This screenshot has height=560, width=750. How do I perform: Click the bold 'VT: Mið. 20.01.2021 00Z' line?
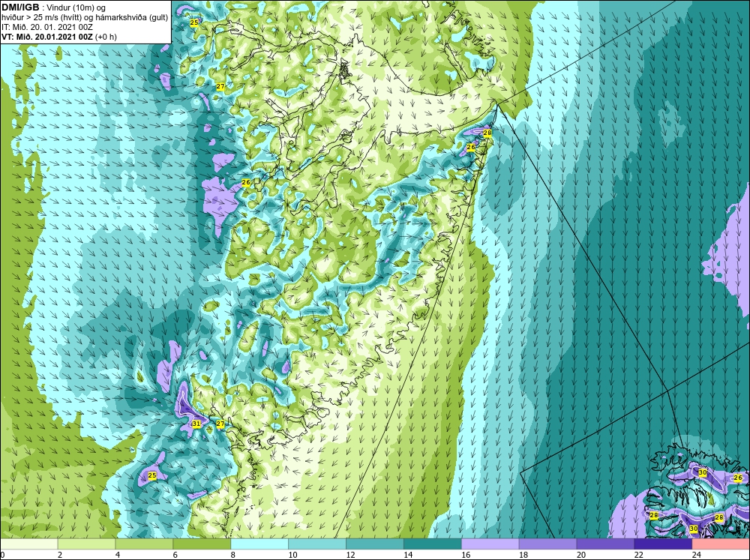[x=47, y=37]
